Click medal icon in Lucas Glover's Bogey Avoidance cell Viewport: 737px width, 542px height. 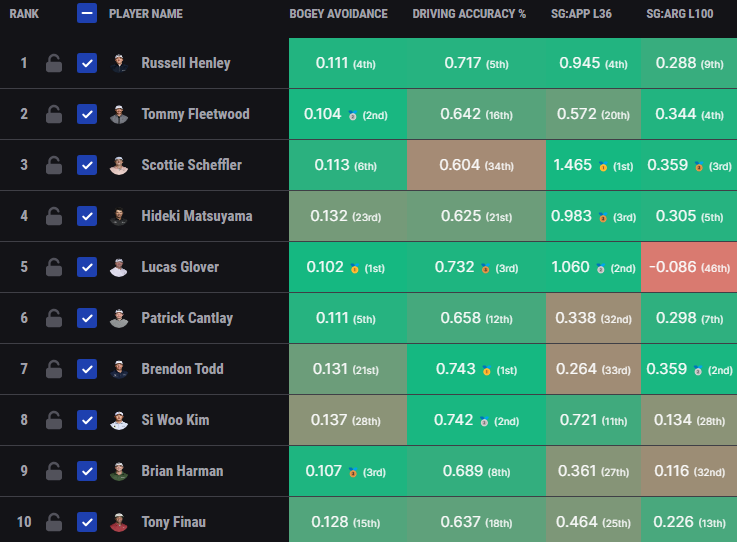(x=354, y=268)
